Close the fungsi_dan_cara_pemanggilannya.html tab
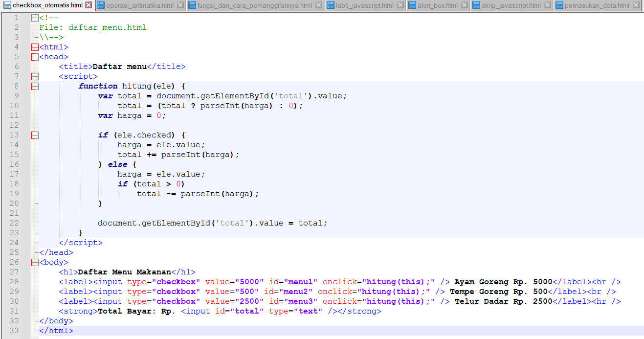 point(318,6)
